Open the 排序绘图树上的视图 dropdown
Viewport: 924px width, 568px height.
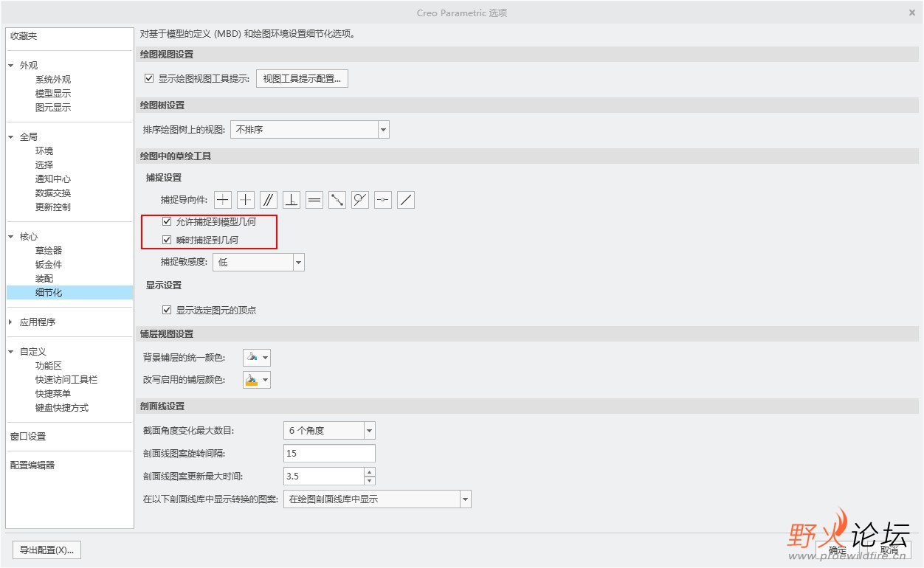(310, 130)
